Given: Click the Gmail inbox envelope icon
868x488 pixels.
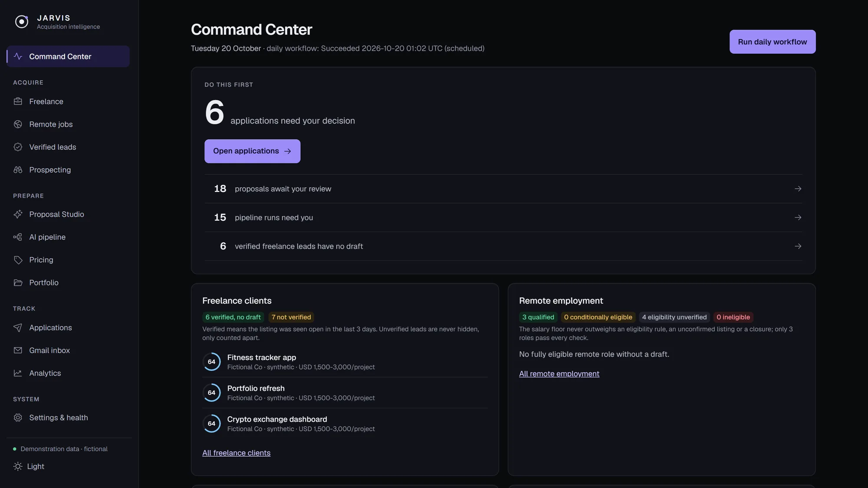Looking at the screenshot, I should (18, 350).
